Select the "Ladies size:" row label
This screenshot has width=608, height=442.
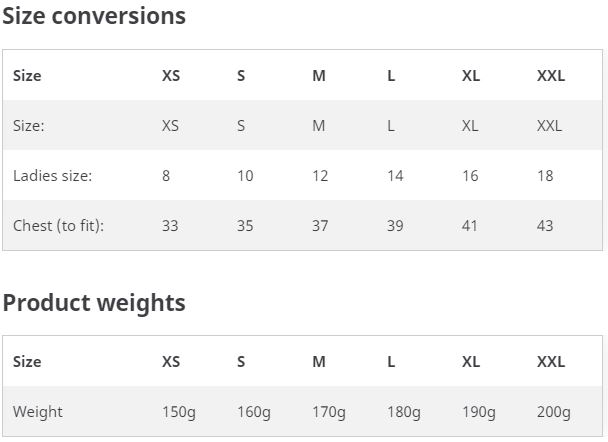point(52,176)
